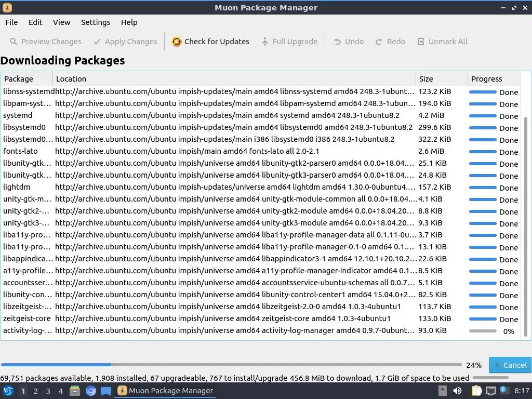The width and height of the screenshot is (532, 399).
Task: Click the Unmark All icon
Action: 421,42
